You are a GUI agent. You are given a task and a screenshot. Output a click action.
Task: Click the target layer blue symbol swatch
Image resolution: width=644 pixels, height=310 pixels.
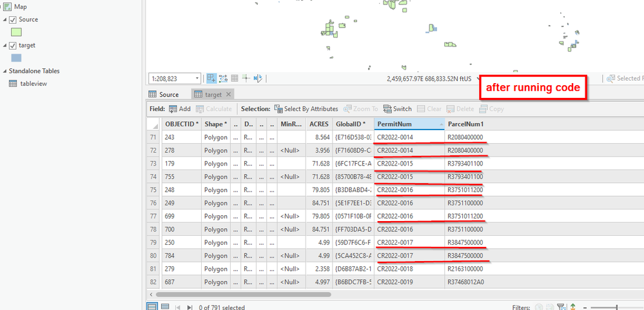coord(16,58)
